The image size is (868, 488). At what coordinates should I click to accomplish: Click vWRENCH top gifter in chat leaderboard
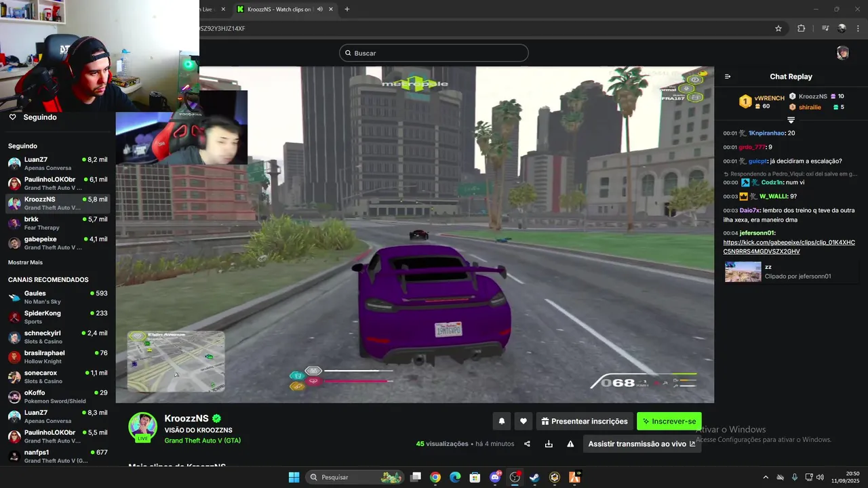(769, 98)
